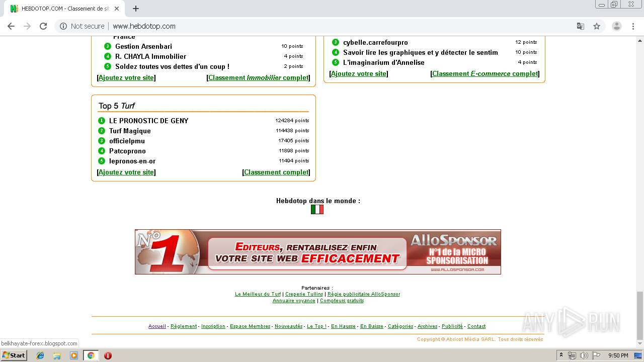Launch Internet Explorer from taskbar

(40, 355)
